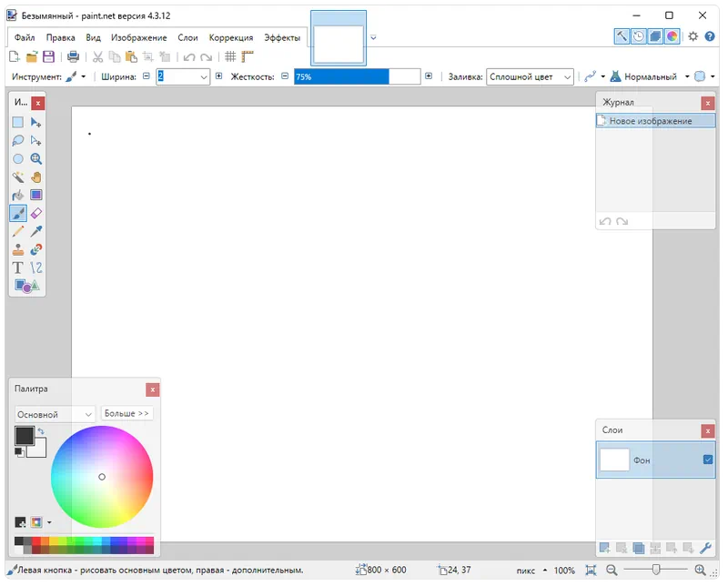Open the Ширина width combo box
728x586 pixels.
pyautogui.click(x=183, y=76)
